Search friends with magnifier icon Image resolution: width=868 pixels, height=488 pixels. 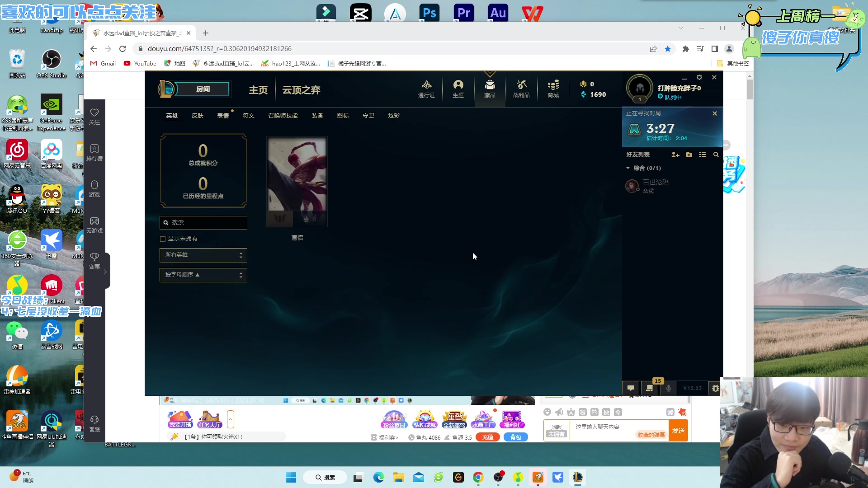point(716,155)
